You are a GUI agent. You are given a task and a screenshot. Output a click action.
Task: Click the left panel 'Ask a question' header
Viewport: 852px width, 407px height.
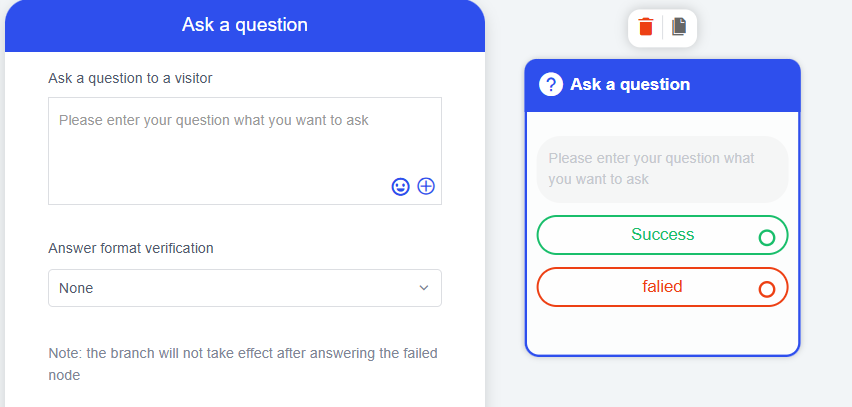(x=245, y=25)
